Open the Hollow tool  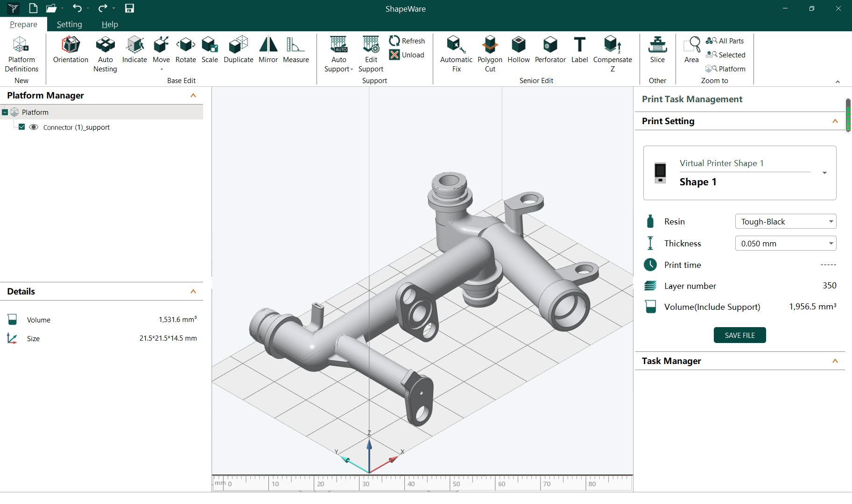tap(519, 51)
